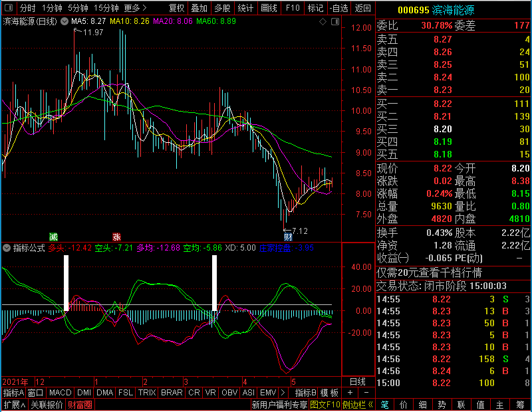Select the 势 trend tab
This screenshot has height=412, width=532.
coord(442,405)
